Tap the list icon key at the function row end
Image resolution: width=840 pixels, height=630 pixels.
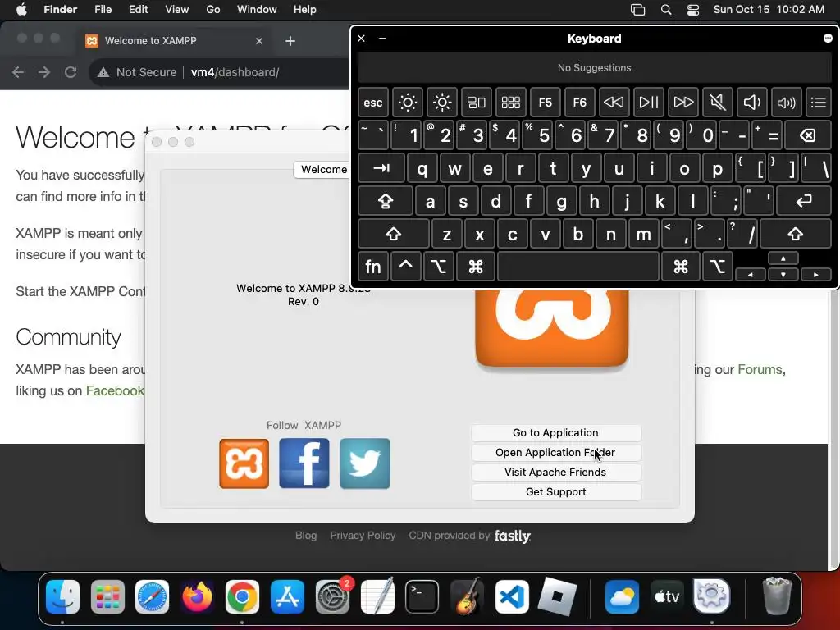[819, 103]
